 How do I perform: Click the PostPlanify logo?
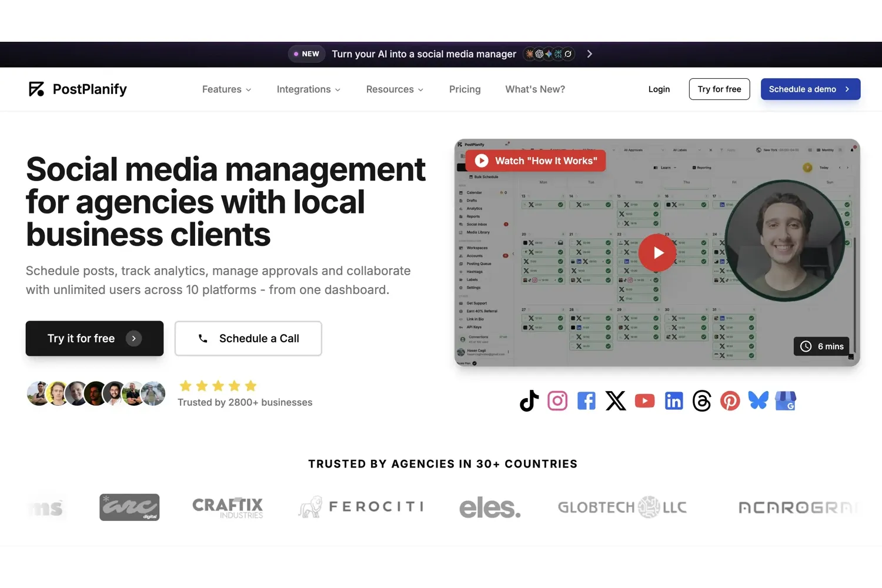78,89
